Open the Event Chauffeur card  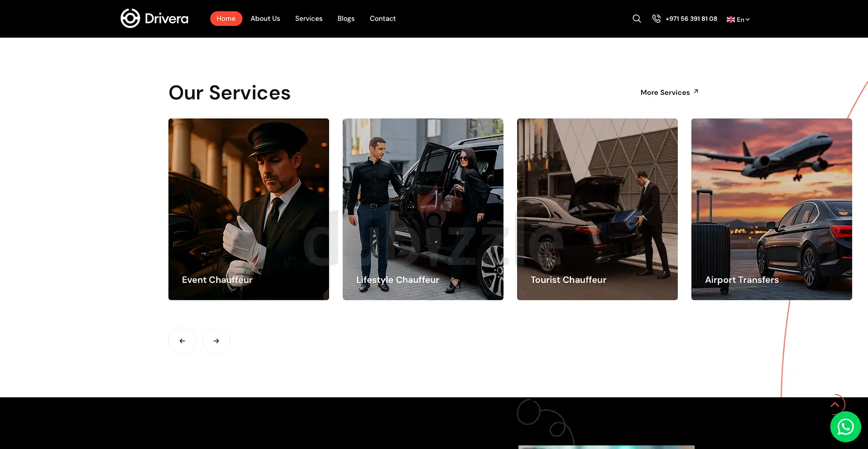tap(249, 209)
